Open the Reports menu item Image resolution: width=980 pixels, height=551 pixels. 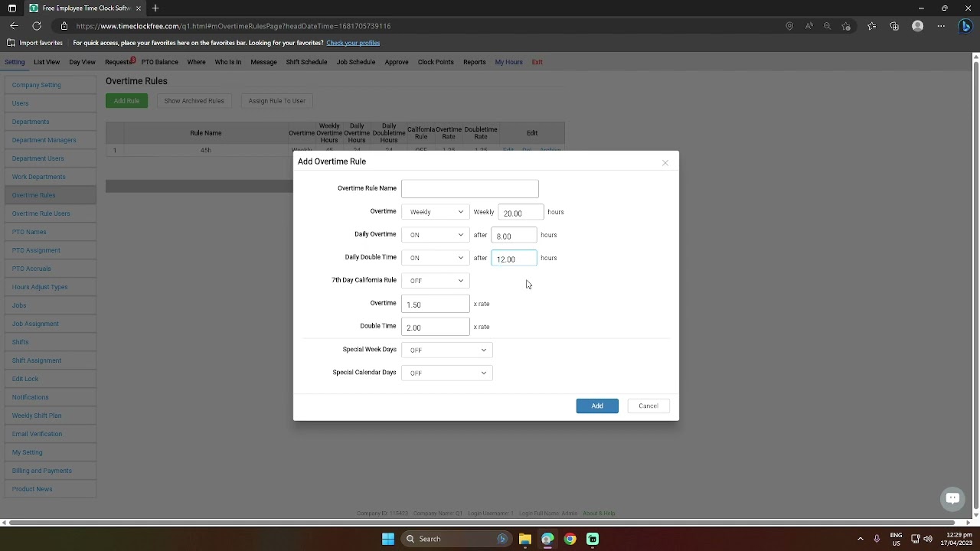coord(475,62)
